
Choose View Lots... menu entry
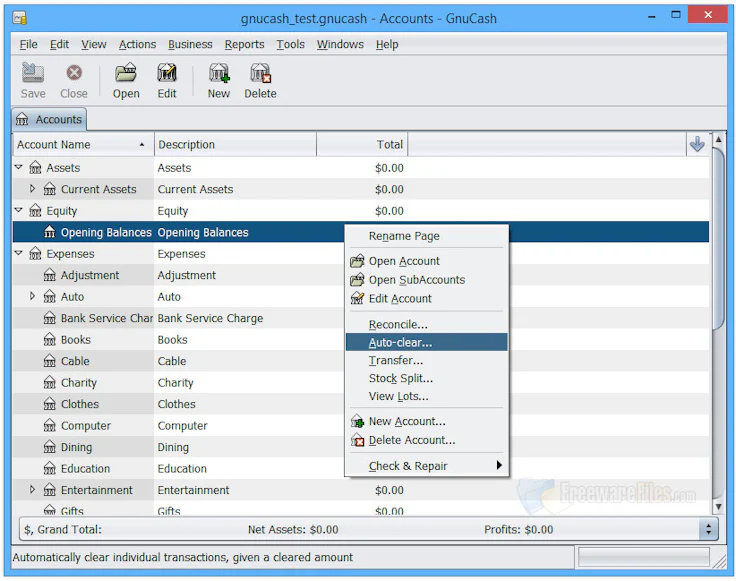pyautogui.click(x=427, y=396)
